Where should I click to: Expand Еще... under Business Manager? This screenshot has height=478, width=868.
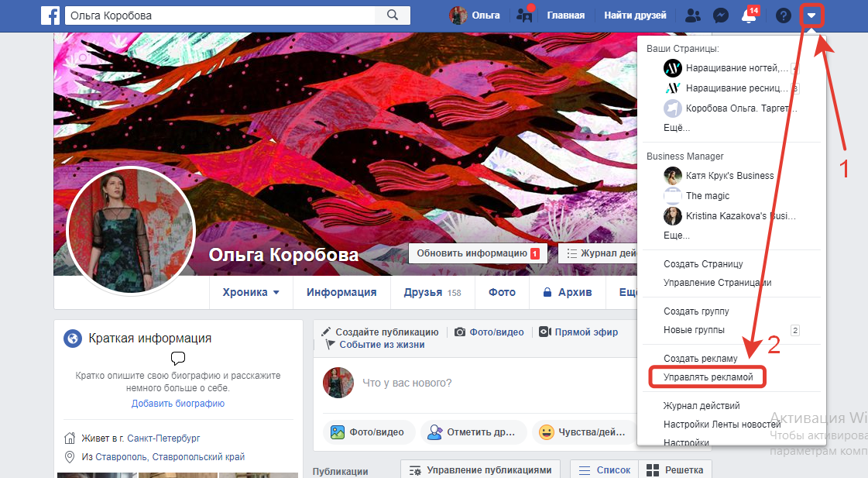coord(677,236)
